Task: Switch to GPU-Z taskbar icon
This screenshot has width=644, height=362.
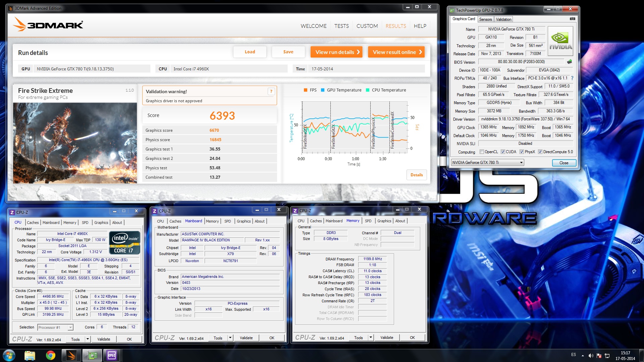Action: (92, 355)
